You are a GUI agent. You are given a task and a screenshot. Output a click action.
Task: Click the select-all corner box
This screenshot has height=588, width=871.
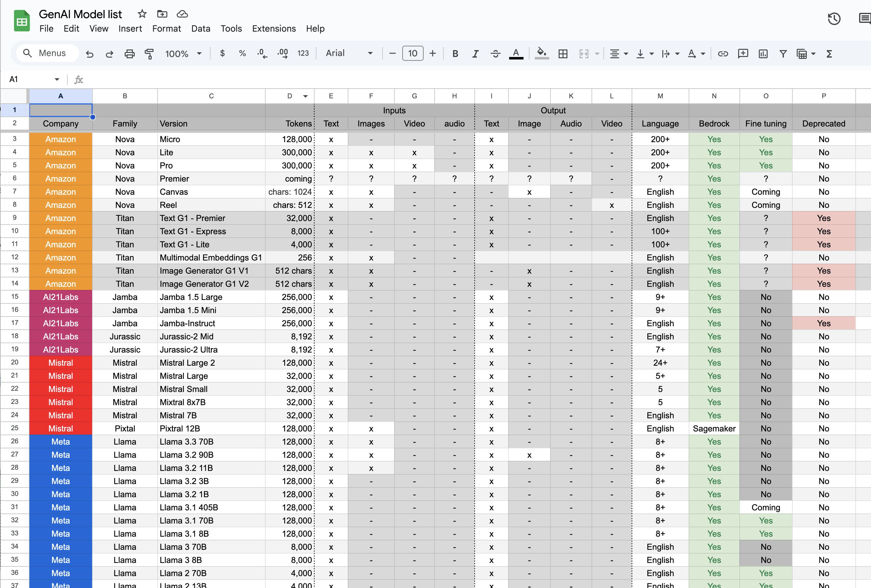coord(15,96)
